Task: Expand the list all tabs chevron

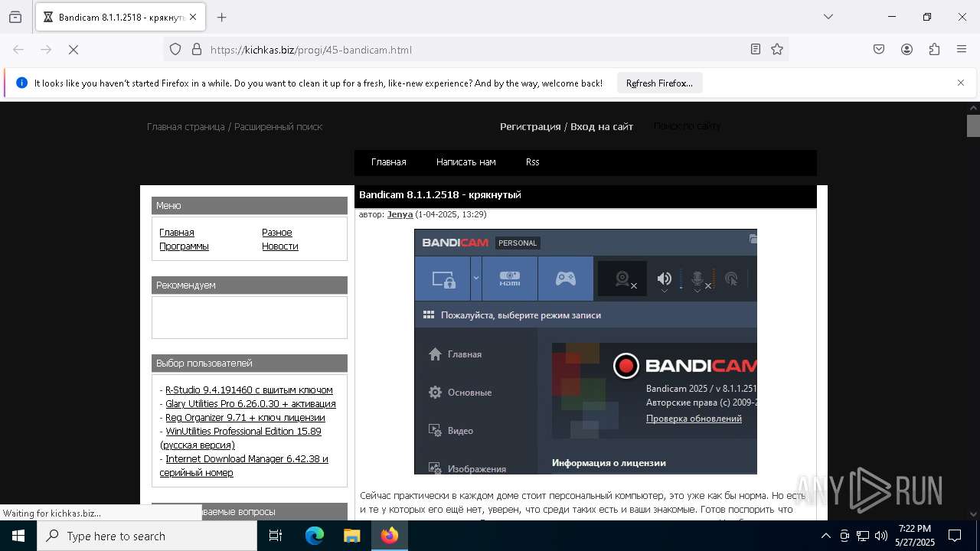Action: point(828,17)
